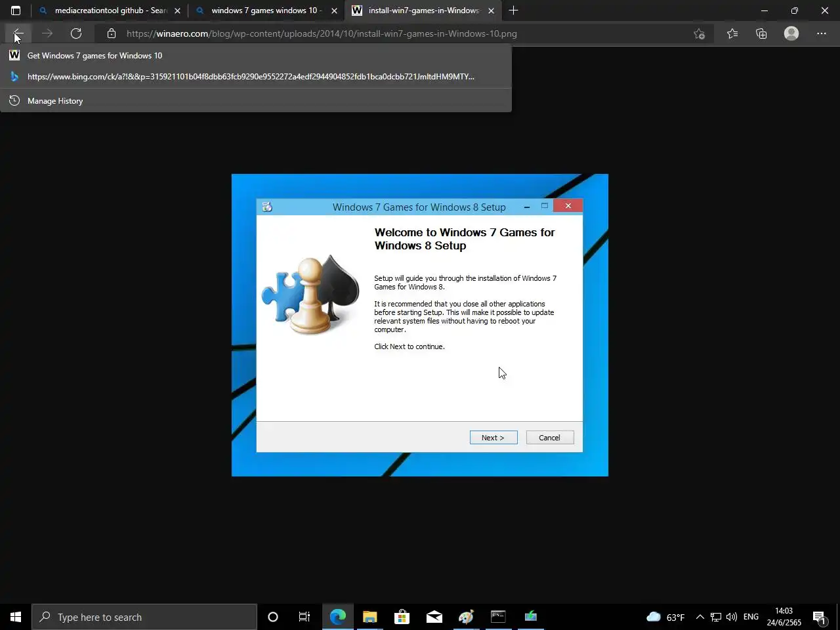Switch to mediacreationtool github search tab
This screenshot has height=630, width=840.
110,10
